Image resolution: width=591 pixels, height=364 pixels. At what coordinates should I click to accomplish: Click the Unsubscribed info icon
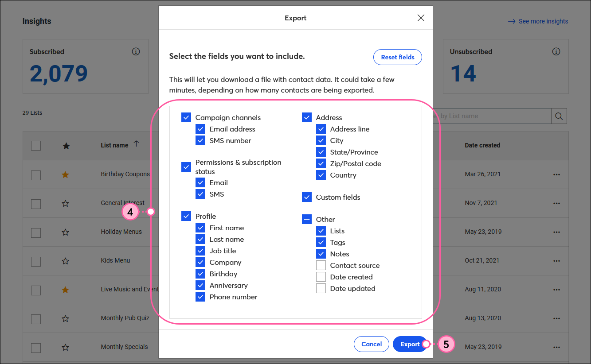tap(556, 52)
